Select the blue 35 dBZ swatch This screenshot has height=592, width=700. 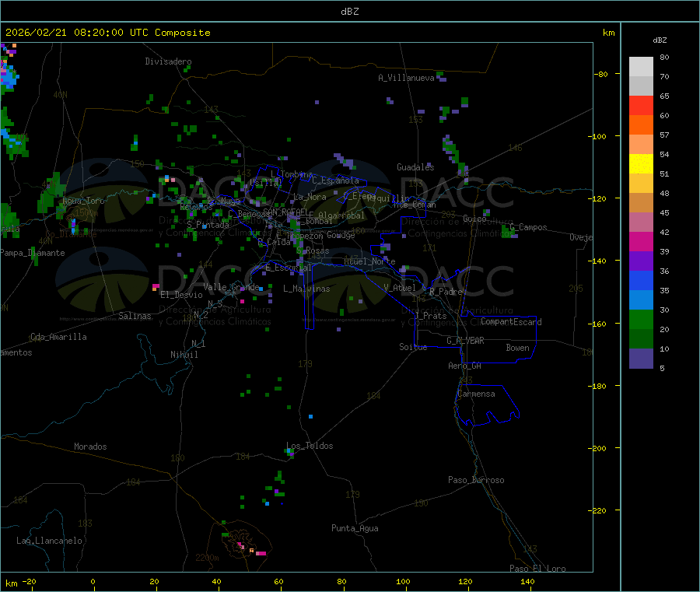tap(641, 280)
